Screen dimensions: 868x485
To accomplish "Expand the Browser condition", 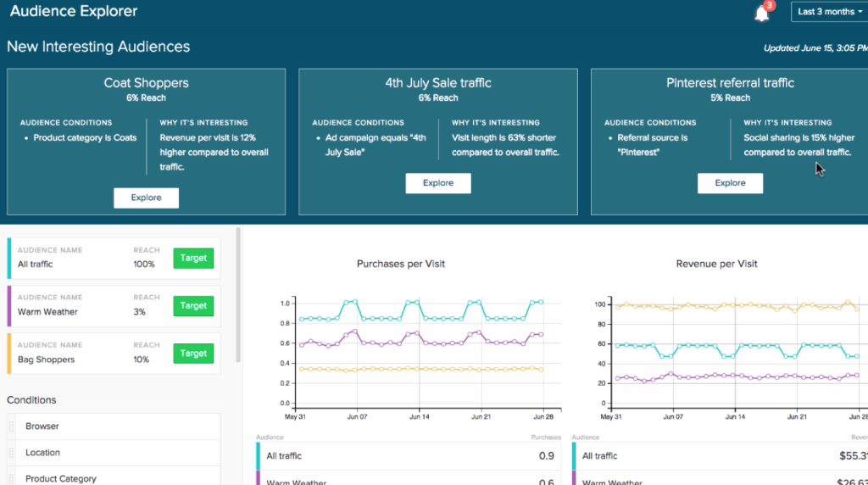I will [119, 426].
